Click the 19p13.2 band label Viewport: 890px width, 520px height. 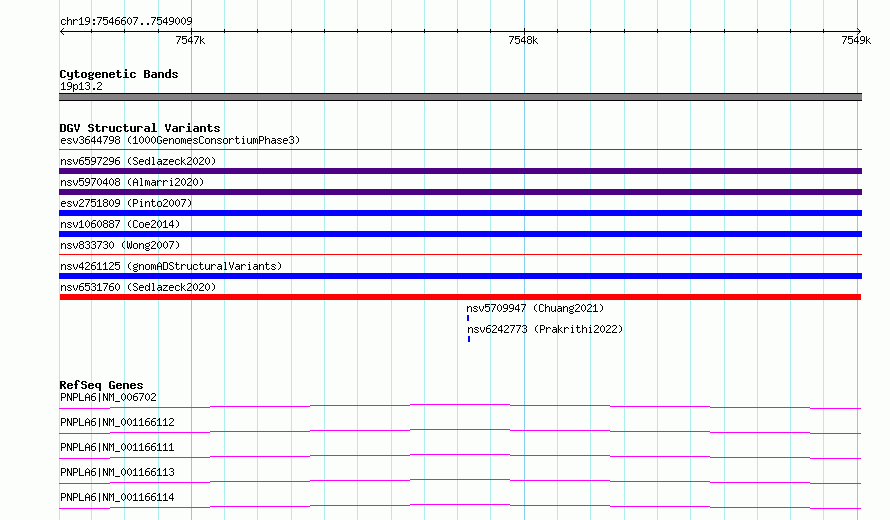tap(81, 86)
